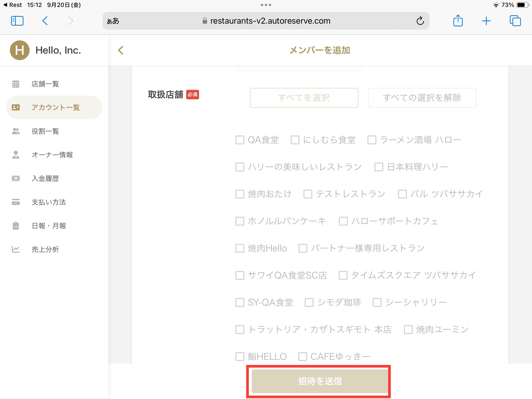Collapse page with gold back chevron
The height and width of the screenshot is (399, 532).
click(x=121, y=50)
